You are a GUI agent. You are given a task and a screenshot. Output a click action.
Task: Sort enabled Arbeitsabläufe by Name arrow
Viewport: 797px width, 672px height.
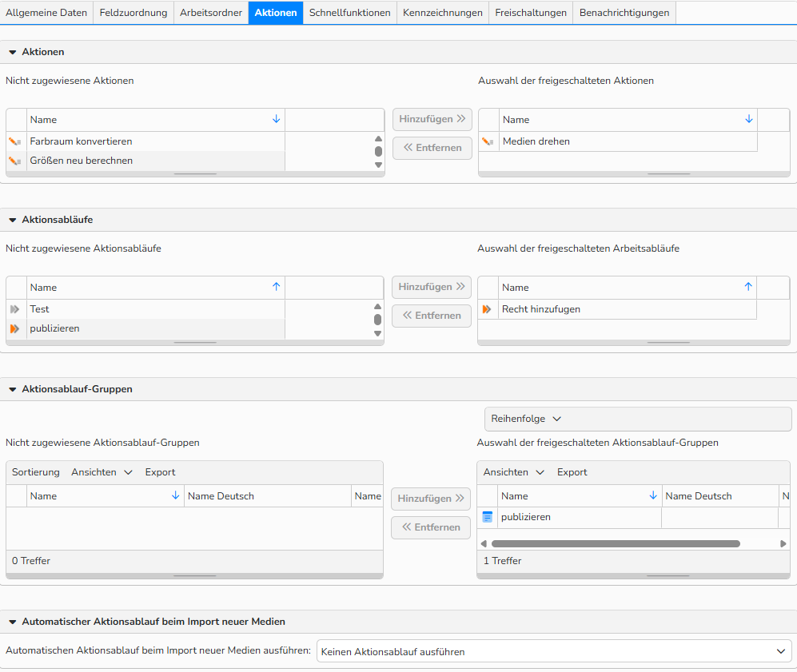point(748,287)
